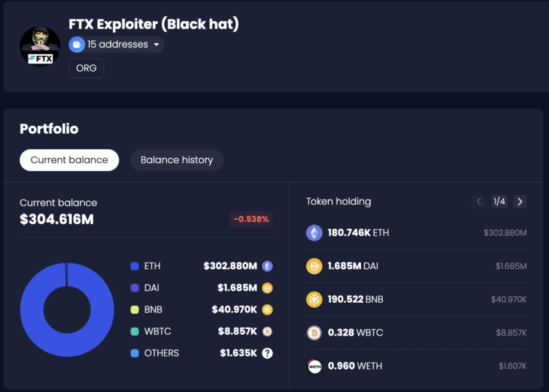The image size is (549, 392).
Task: Click the question mark icon beside OTHERS
Action: 267,353
